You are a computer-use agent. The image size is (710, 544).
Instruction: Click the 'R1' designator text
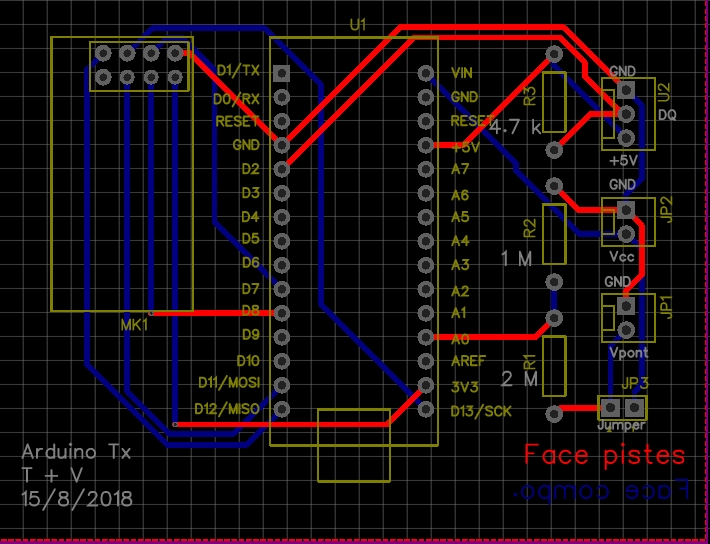tap(530, 361)
